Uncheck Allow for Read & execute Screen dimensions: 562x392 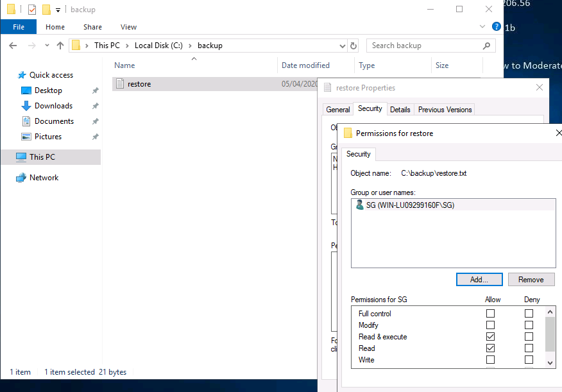491,337
